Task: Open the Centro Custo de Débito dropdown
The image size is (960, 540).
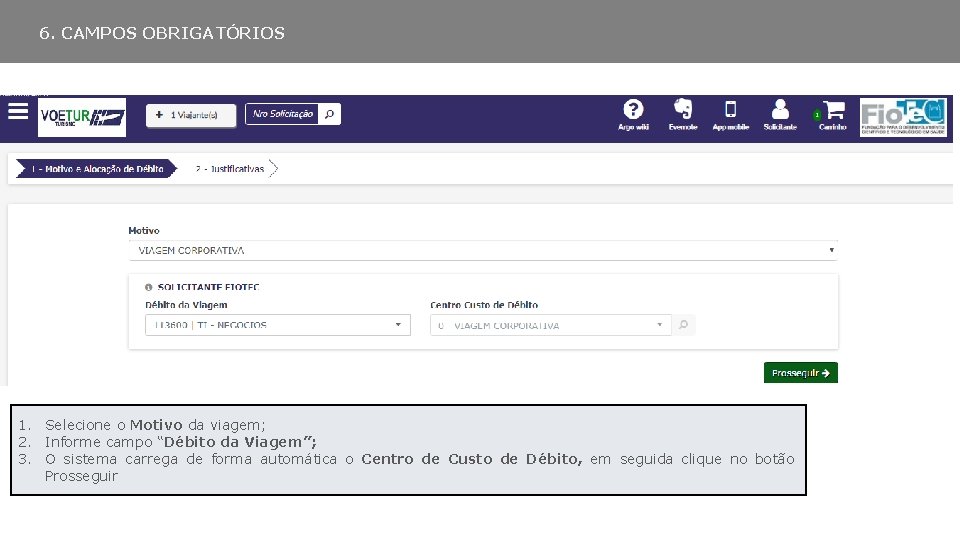Action: 550,325
